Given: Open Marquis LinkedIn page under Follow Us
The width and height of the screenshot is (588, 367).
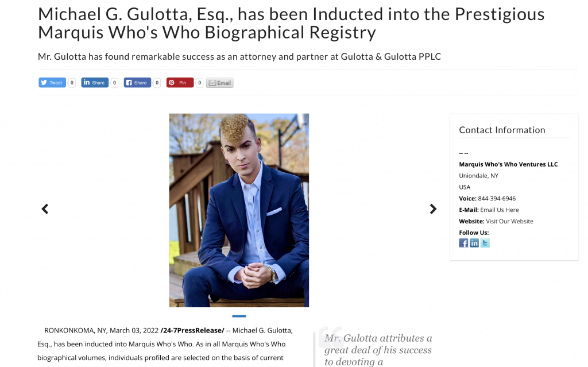Looking at the screenshot, I should coord(474,243).
